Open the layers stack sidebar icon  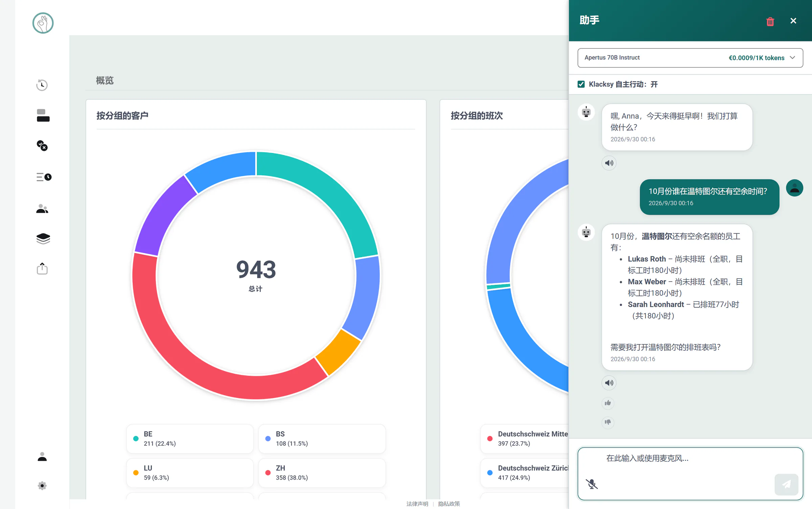43,239
